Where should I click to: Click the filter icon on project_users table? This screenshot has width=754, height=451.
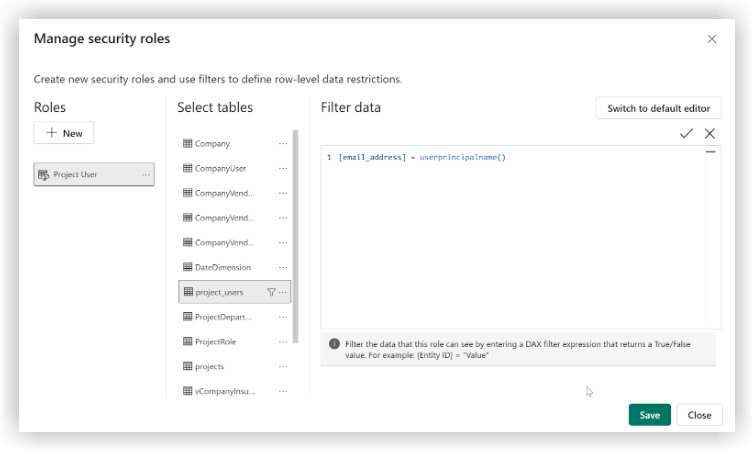click(271, 292)
